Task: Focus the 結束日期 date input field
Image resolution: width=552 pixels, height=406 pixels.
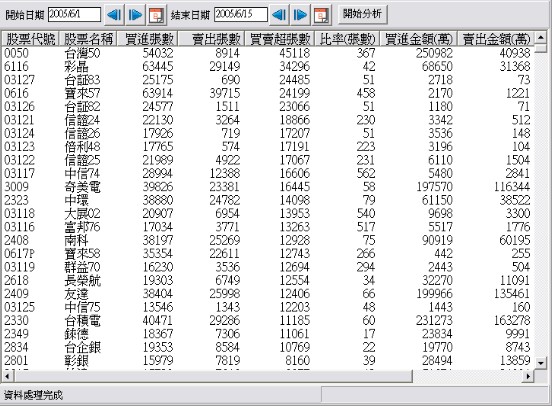Action: pyautogui.click(x=241, y=14)
